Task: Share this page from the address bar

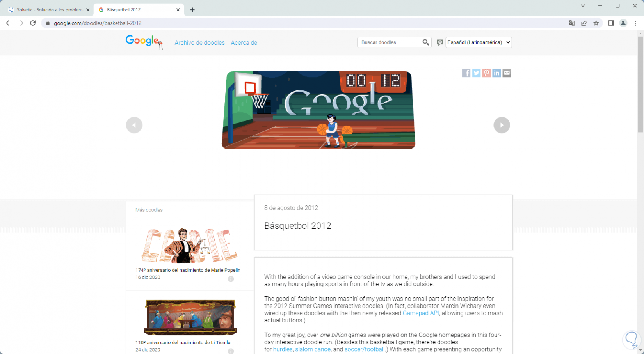Action: tap(584, 23)
